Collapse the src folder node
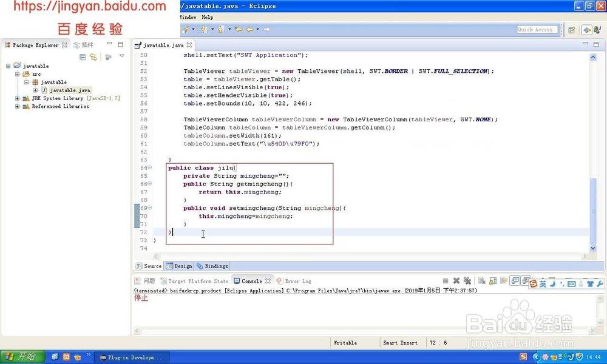This screenshot has height=364, width=607. tap(17, 74)
